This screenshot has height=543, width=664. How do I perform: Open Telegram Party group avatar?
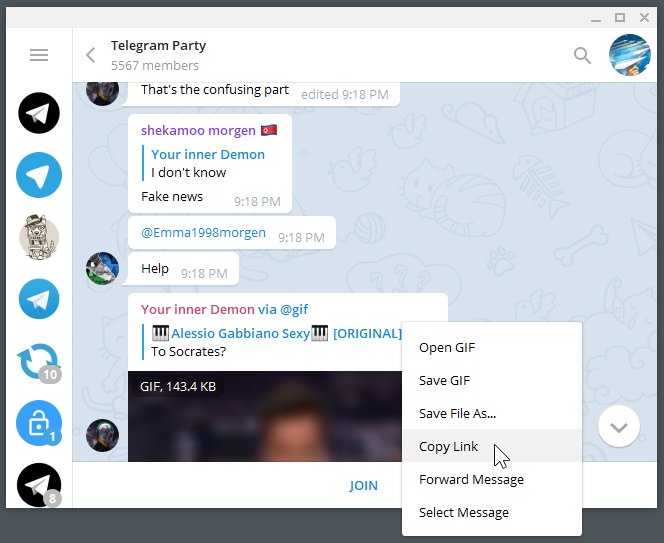pyautogui.click(x=629, y=55)
